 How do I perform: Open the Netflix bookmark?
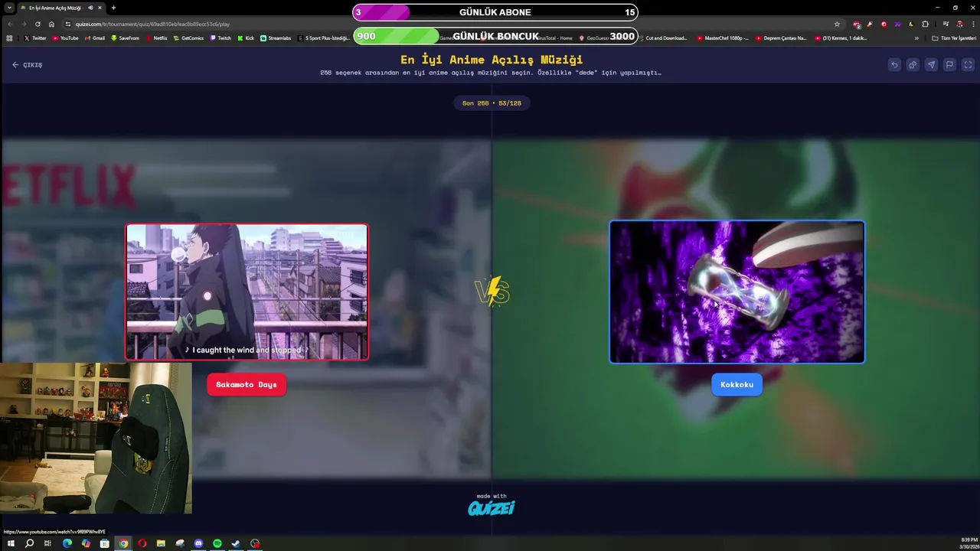pos(156,37)
